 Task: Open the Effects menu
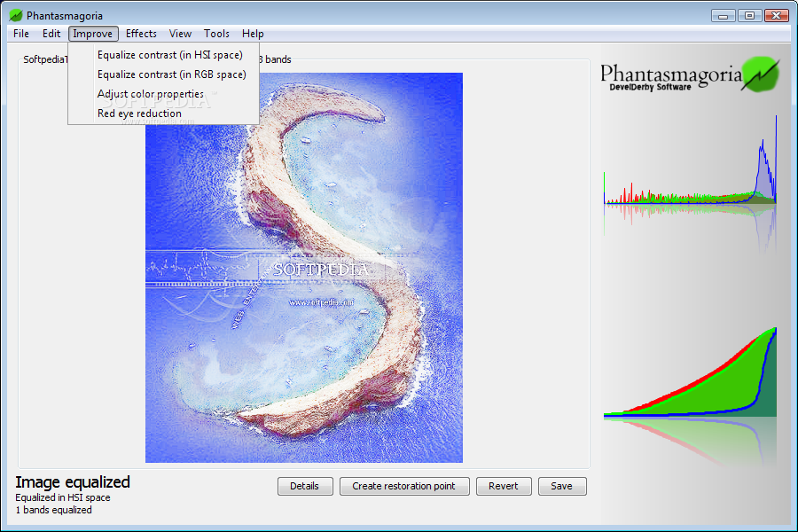[141, 34]
